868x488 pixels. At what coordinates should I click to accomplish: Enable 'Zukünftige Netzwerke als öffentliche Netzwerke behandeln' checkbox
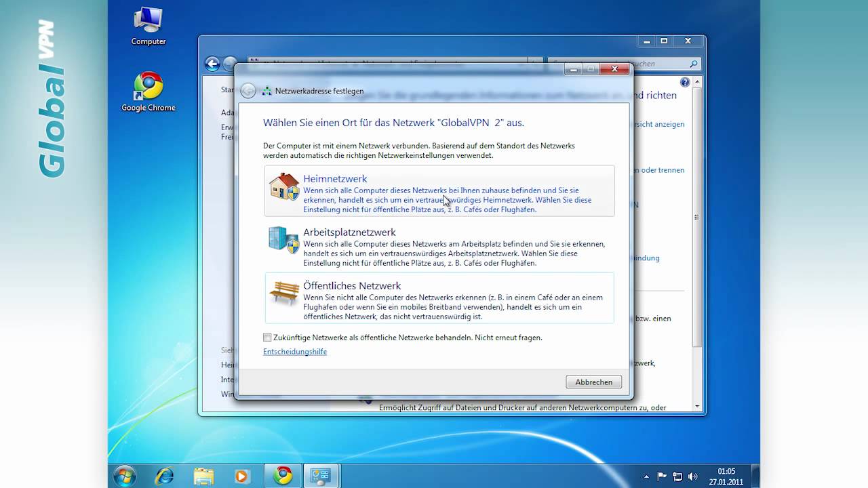(267, 338)
